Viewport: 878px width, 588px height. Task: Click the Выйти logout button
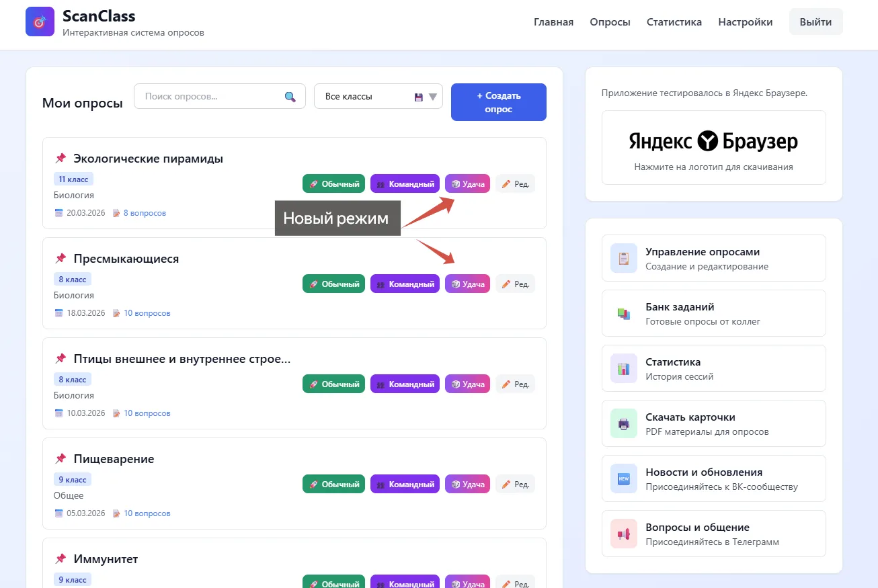point(815,22)
